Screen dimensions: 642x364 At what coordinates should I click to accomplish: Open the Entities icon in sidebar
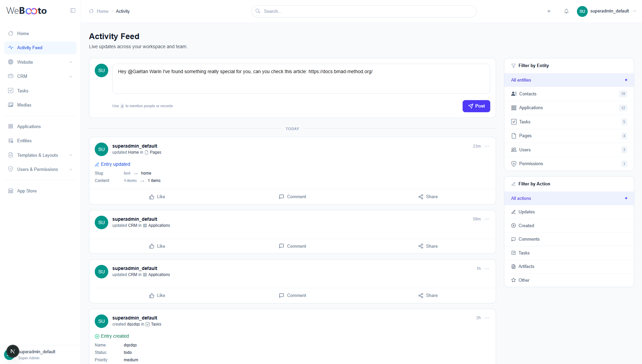pos(10,141)
